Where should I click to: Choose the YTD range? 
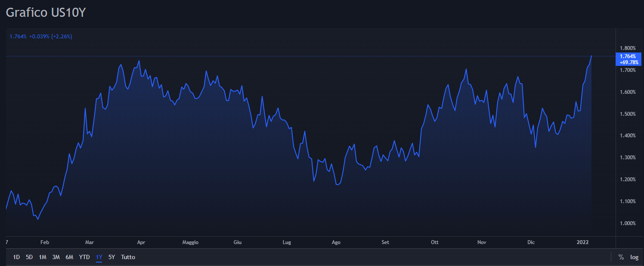(84, 257)
